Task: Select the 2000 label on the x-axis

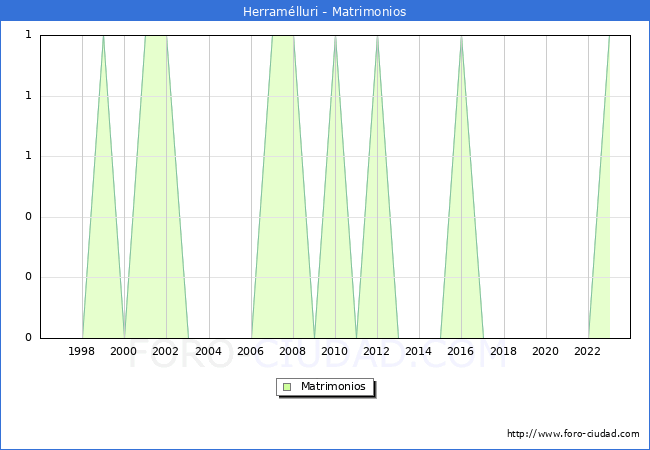Action: [124, 351]
